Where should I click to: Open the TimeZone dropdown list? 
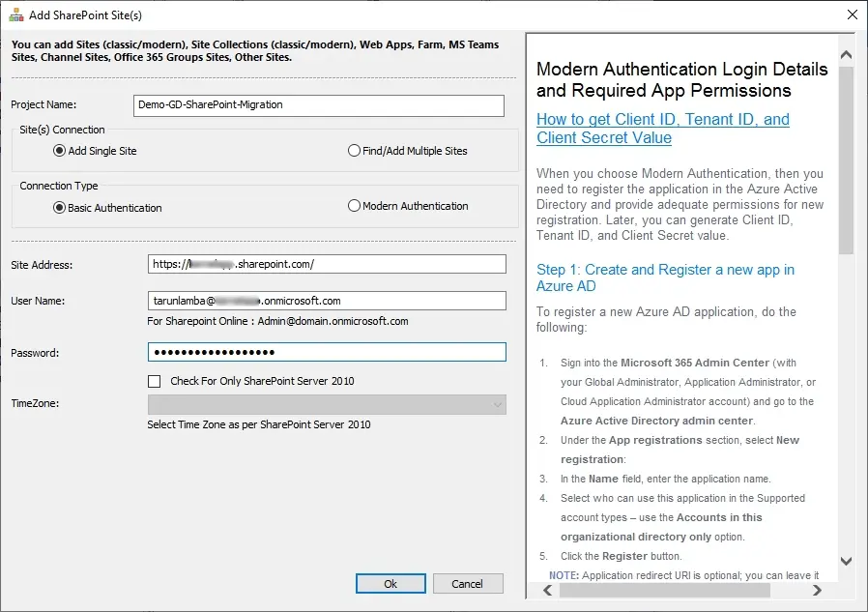click(x=327, y=404)
